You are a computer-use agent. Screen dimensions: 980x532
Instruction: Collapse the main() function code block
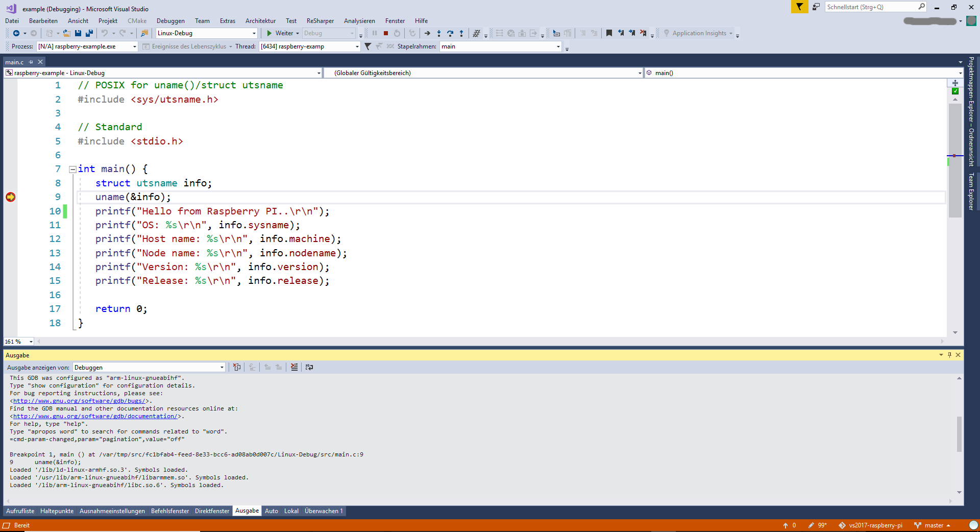[x=72, y=169]
